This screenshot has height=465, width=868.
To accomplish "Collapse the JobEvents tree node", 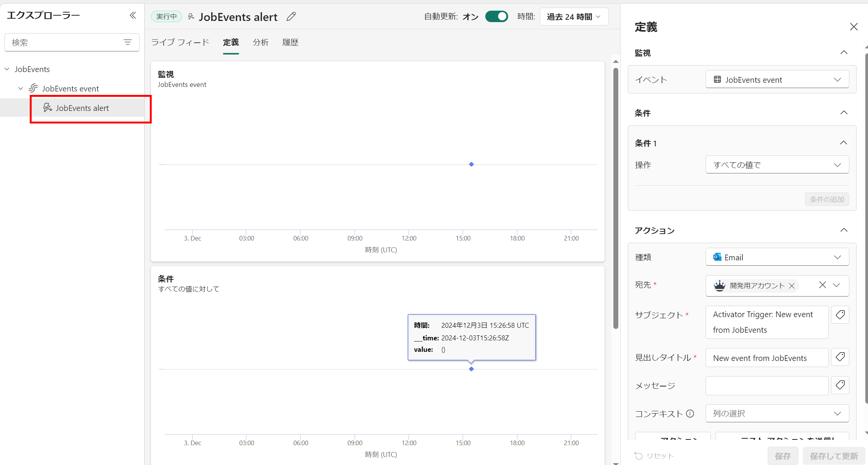I will 7,69.
